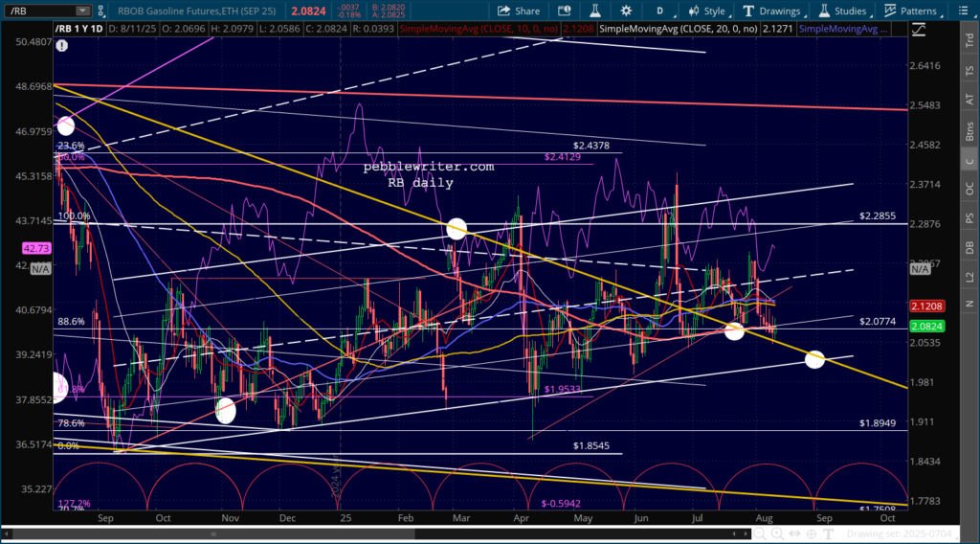The image size is (980, 544).
Task: Open chart settings gear icon
Action: point(626,11)
